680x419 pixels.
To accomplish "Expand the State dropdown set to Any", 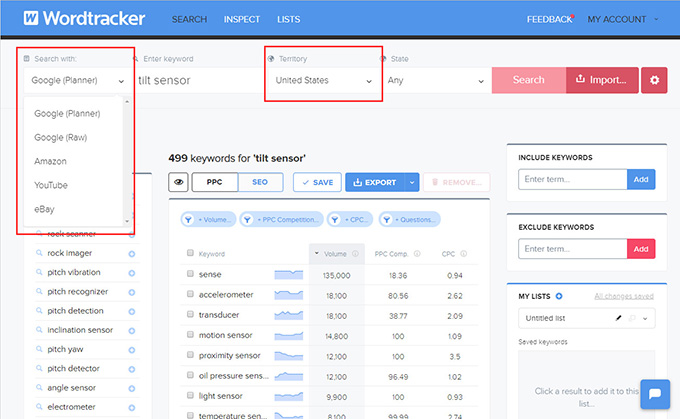I will (435, 80).
